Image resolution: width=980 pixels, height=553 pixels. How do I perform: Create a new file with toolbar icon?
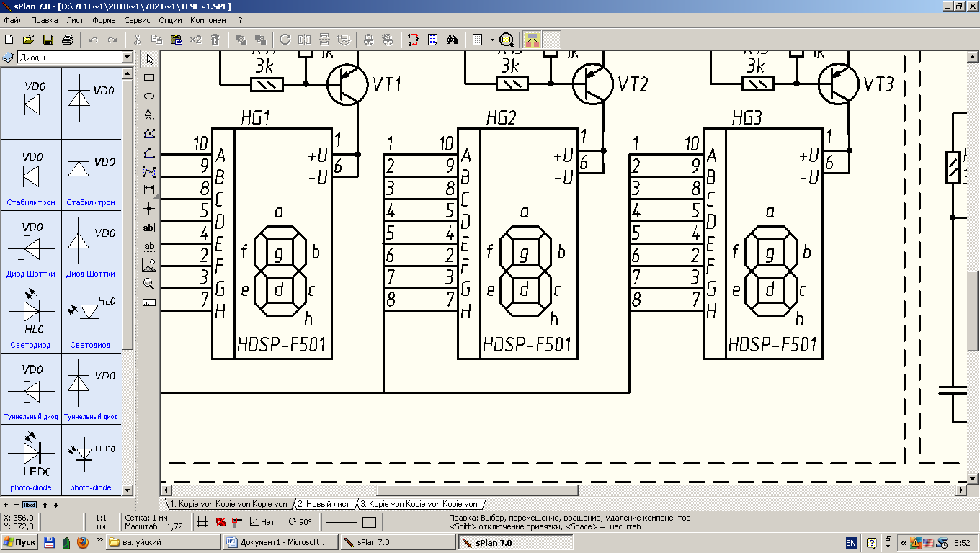[x=10, y=40]
